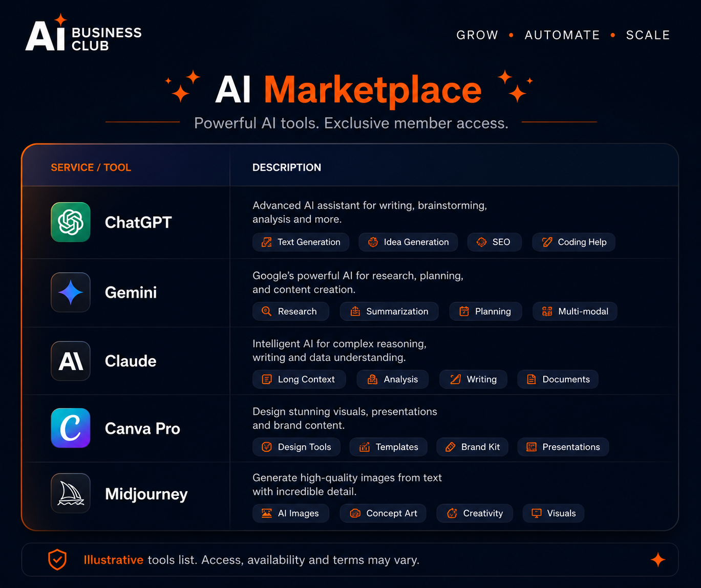
Task: Click the AI Marketplace title
Action: (348, 90)
